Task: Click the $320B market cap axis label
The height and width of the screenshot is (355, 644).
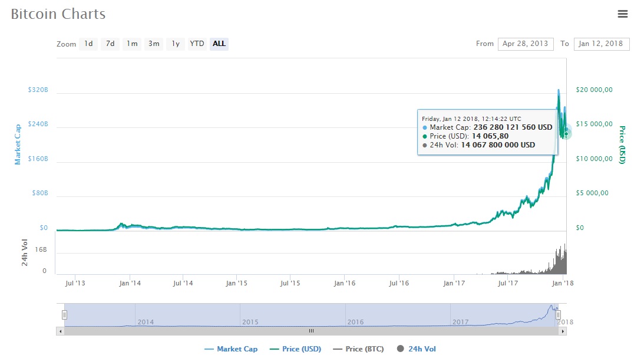Action: (38, 90)
